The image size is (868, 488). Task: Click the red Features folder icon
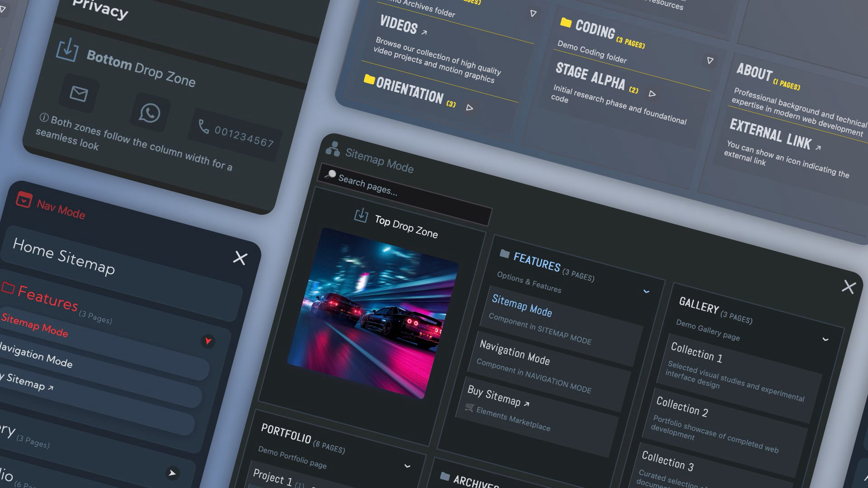pos(8,287)
